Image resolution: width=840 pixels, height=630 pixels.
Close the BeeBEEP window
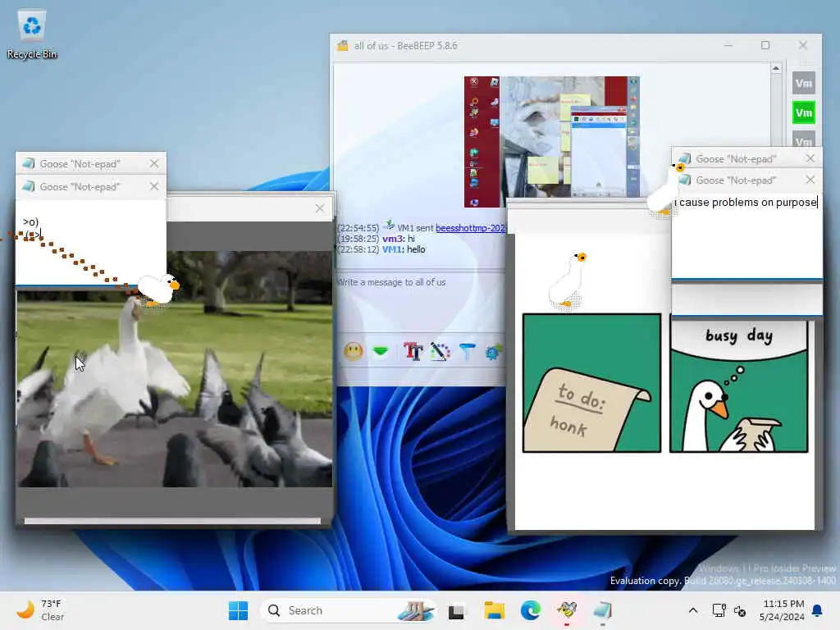(802, 46)
